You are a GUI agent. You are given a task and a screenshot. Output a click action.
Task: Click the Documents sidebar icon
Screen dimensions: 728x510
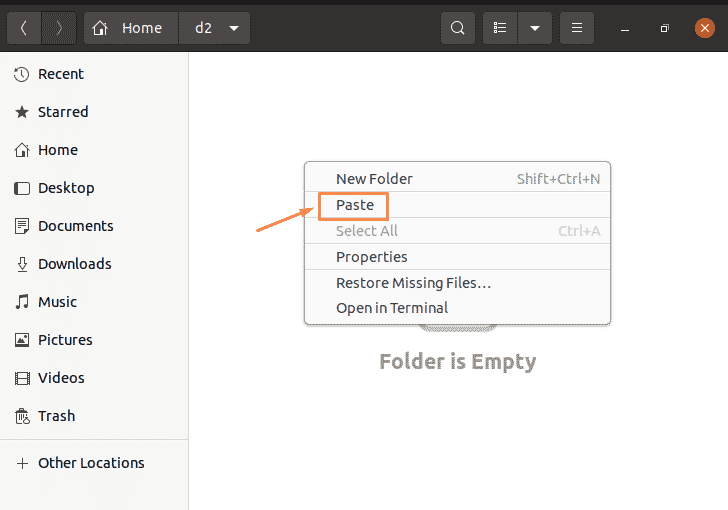[21, 226]
